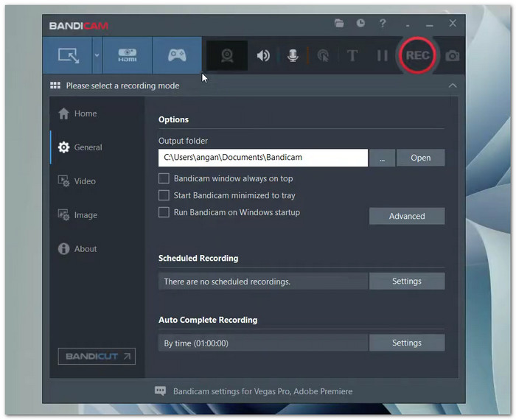
Task: Capture a screenshot with the camera icon
Action: tap(453, 56)
